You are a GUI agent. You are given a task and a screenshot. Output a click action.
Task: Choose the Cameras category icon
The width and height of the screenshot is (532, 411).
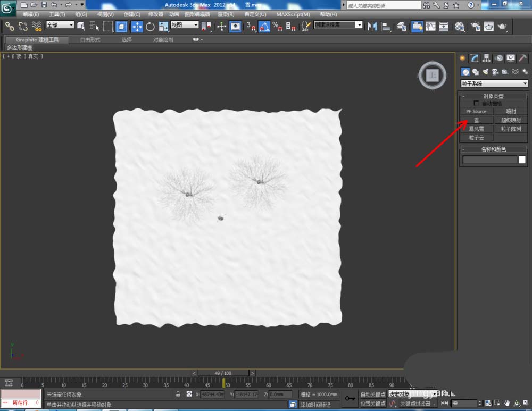click(494, 72)
